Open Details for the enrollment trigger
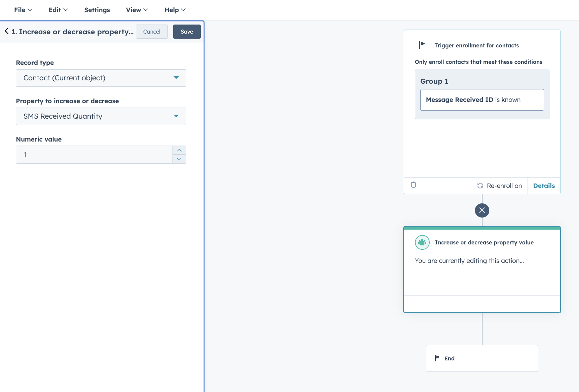 point(544,185)
